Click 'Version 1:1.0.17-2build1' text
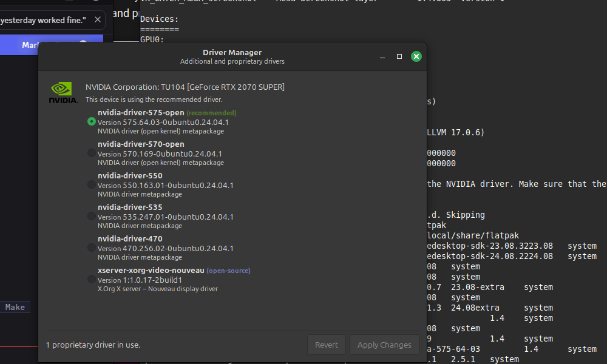607x364 pixels. pos(140,280)
